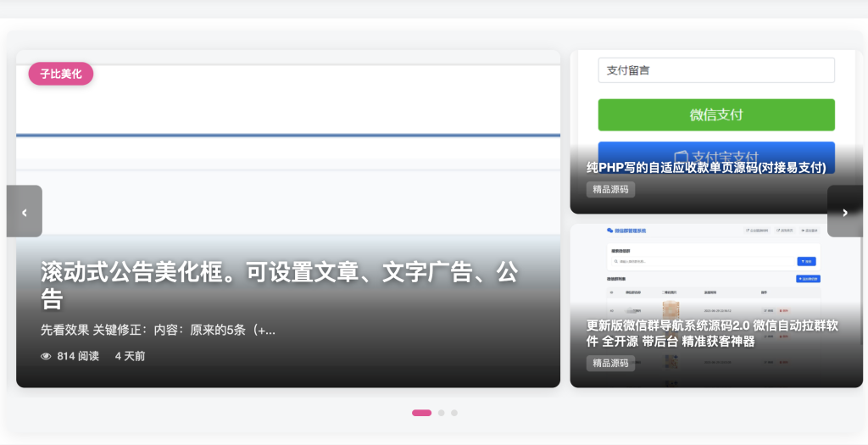868x445 pixels.
Task: Click the 微信支付 green button in thumbnail
Action: click(716, 114)
